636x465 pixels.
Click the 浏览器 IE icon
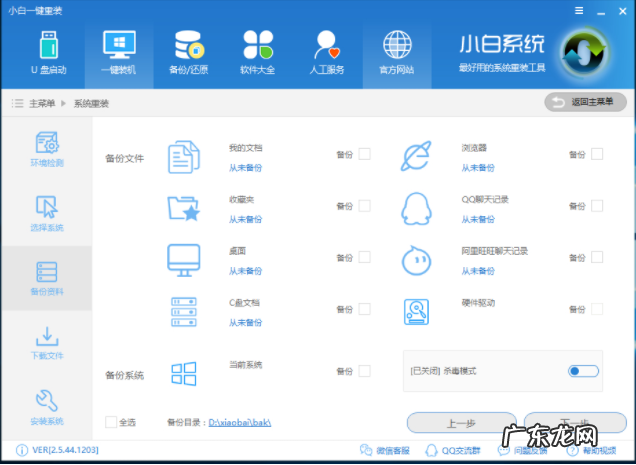tap(416, 156)
